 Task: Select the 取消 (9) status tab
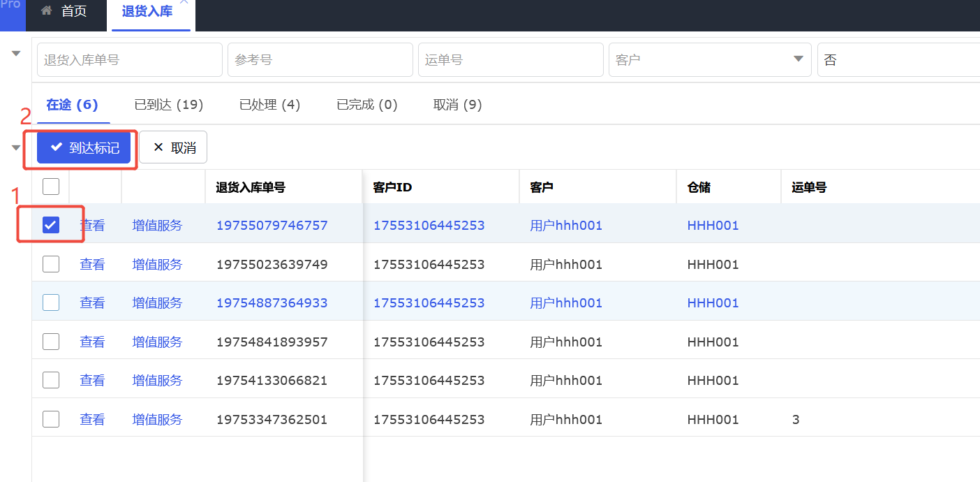pyautogui.click(x=458, y=105)
